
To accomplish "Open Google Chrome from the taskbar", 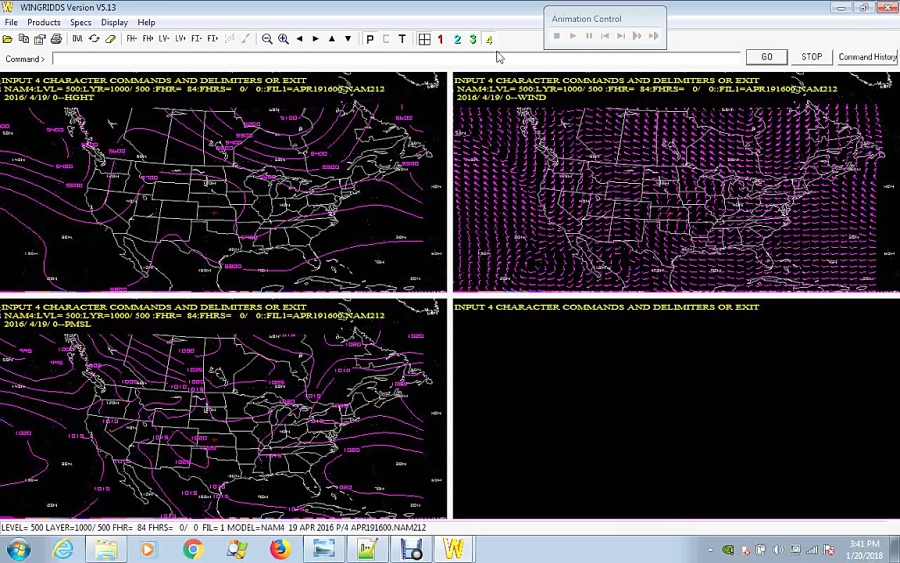I will point(192,549).
